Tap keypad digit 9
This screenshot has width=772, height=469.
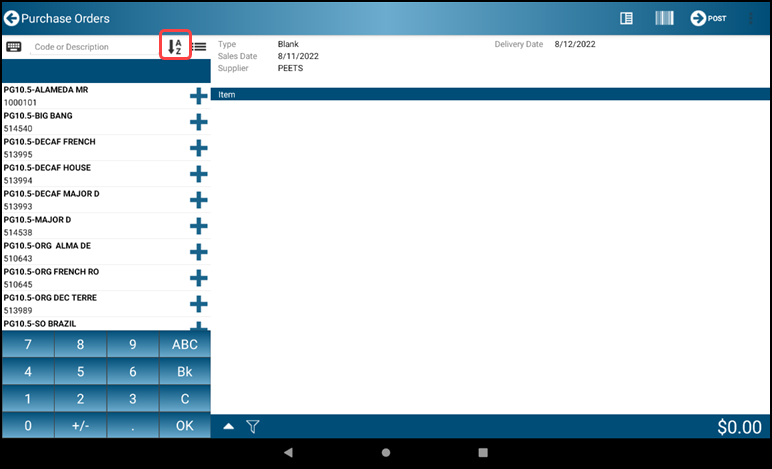[x=132, y=344]
